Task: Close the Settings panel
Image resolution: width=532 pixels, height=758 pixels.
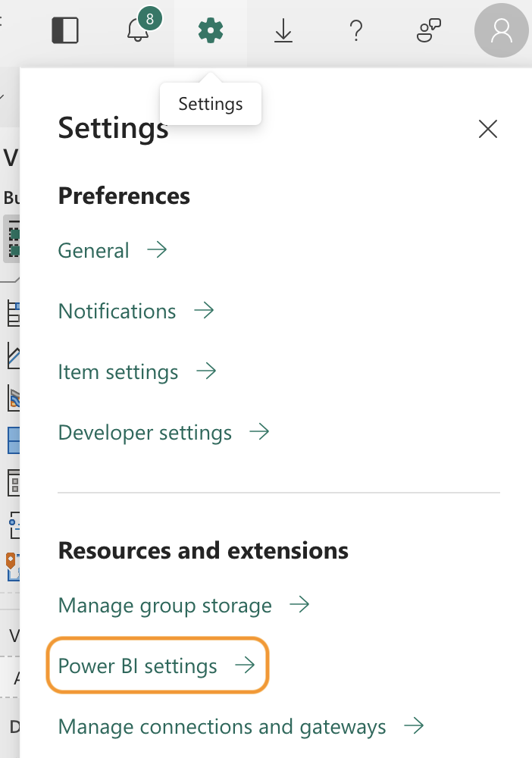Action: click(x=488, y=129)
